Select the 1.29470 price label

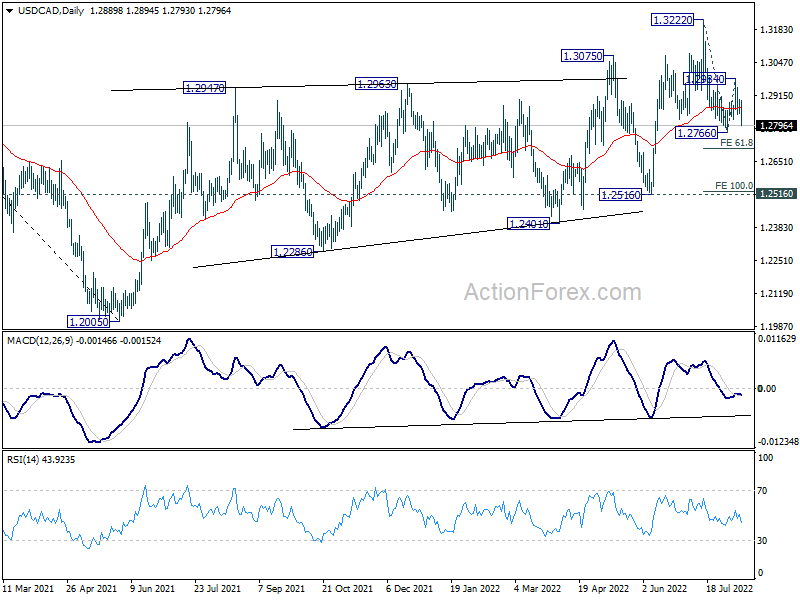click(x=204, y=88)
